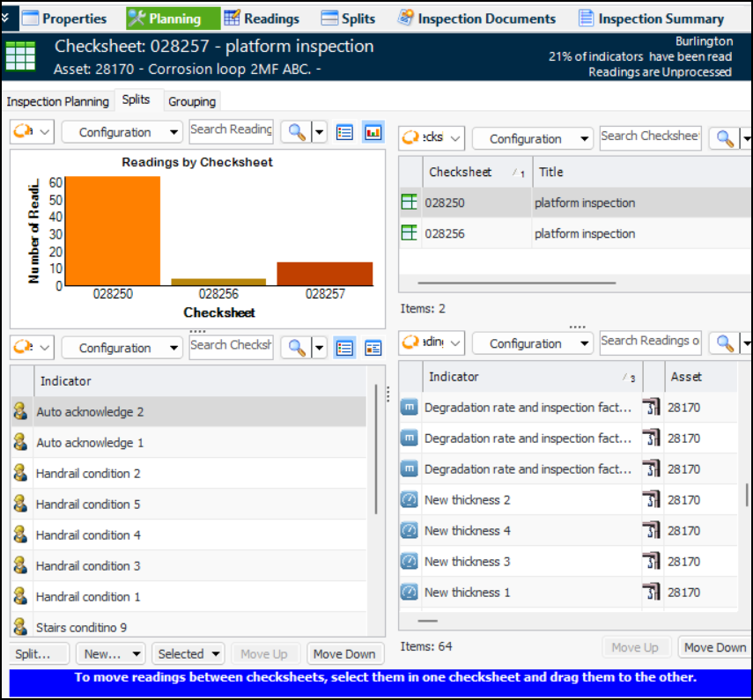
Task: Click the green checksheet icon for row 028250
Action: pyautogui.click(x=409, y=203)
